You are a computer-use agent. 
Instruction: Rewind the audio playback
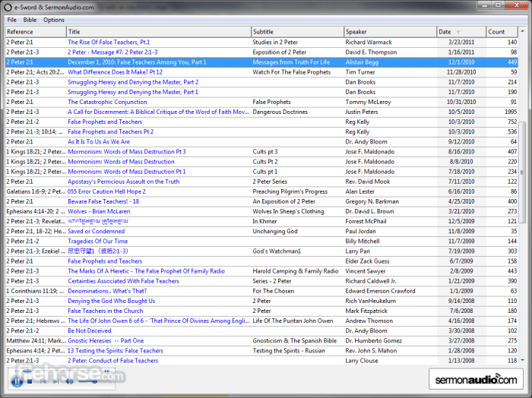tap(17, 371)
